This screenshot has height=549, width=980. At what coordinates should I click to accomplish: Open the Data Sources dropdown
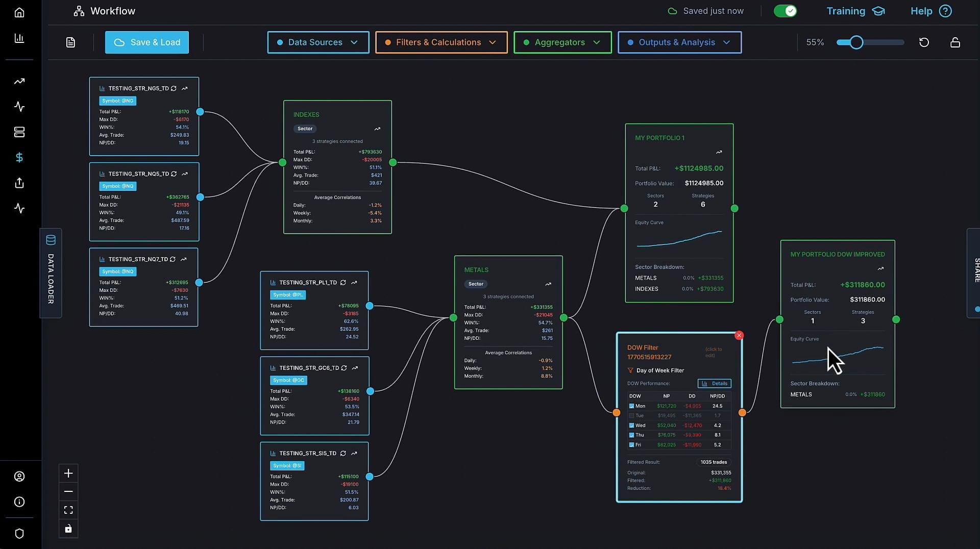point(318,42)
